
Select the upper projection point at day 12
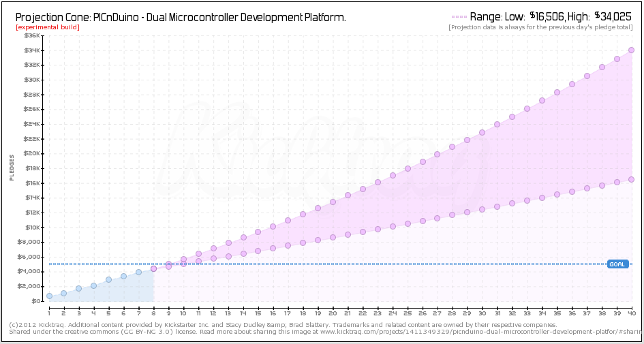click(x=213, y=249)
